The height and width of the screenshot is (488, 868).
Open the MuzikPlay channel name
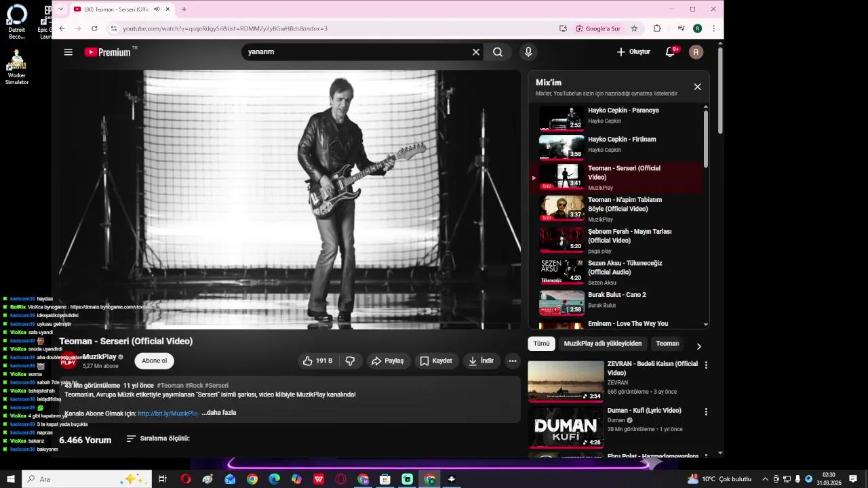click(x=100, y=357)
